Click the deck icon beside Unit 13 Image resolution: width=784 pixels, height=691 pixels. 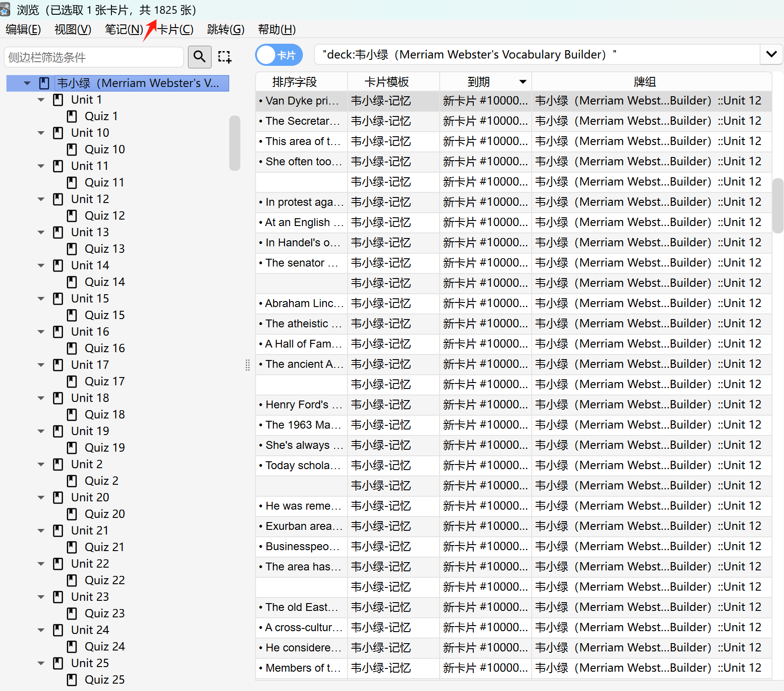pos(58,232)
